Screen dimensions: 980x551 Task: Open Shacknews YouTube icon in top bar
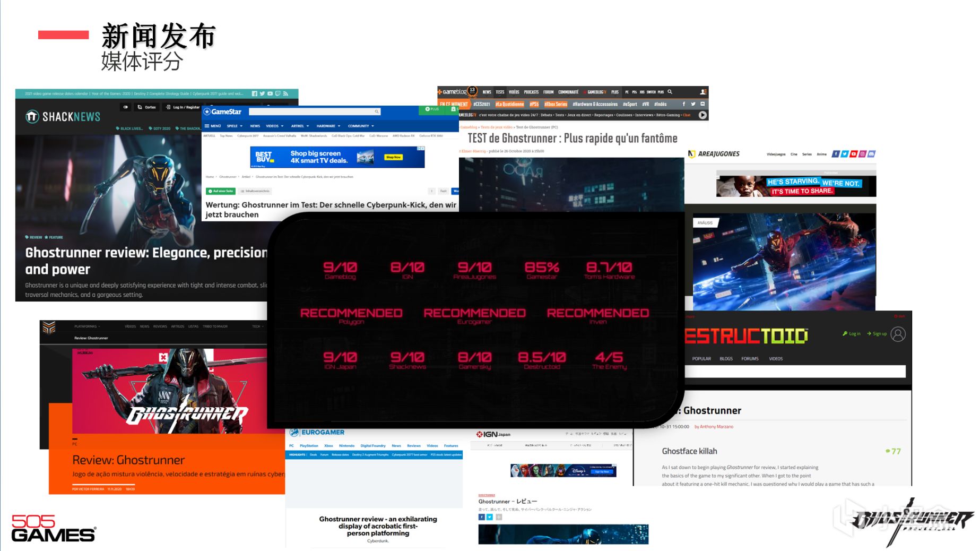(270, 93)
